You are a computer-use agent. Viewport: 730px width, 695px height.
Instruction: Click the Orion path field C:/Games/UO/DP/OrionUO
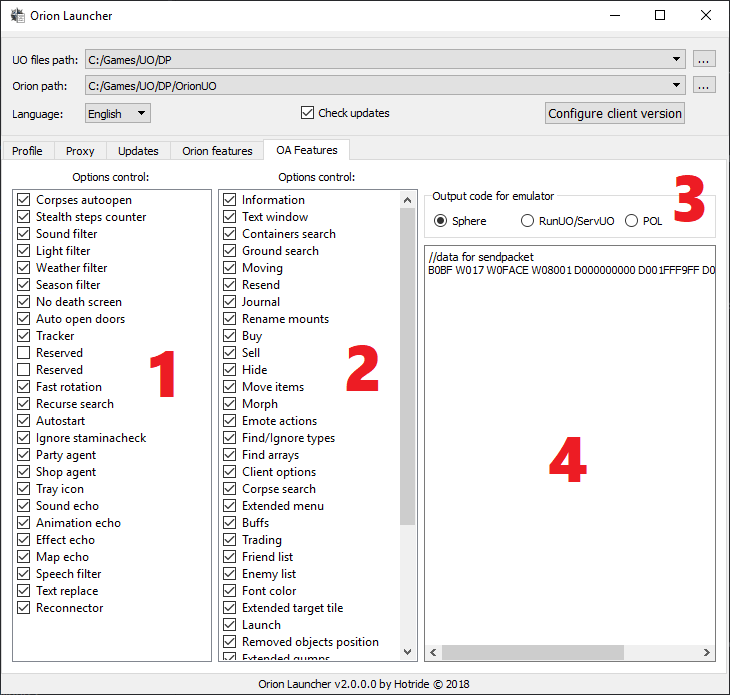click(x=385, y=86)
